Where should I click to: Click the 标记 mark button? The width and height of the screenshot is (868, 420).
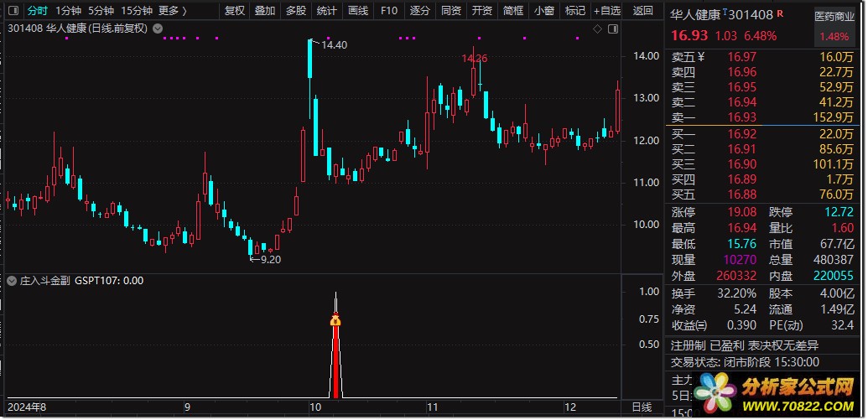point(575,11)
